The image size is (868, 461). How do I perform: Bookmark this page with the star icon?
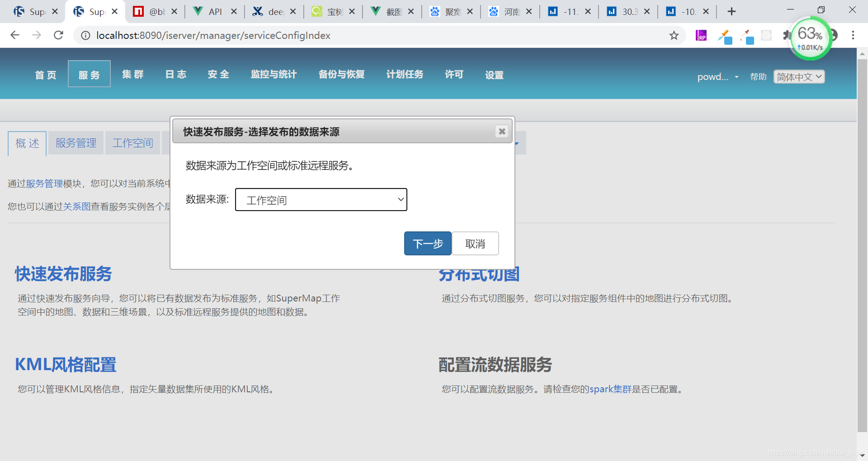pos(674,35)
